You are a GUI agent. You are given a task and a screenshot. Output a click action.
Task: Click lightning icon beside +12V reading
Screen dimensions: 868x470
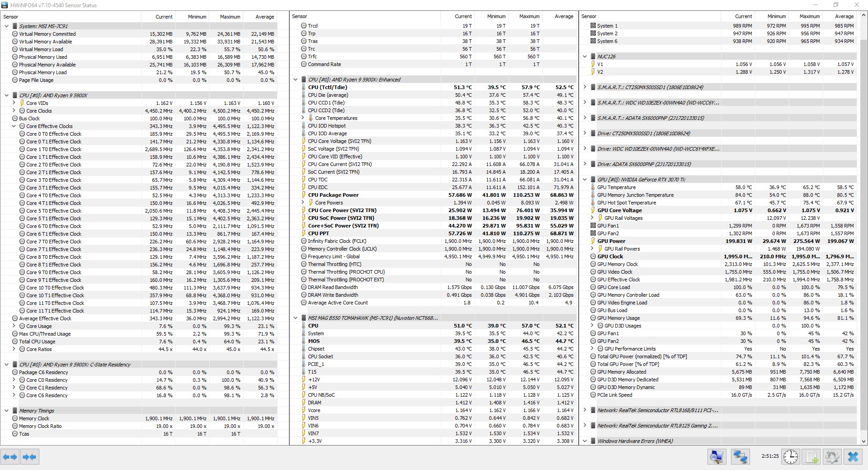pyautogui.click(x=304, y=380)
